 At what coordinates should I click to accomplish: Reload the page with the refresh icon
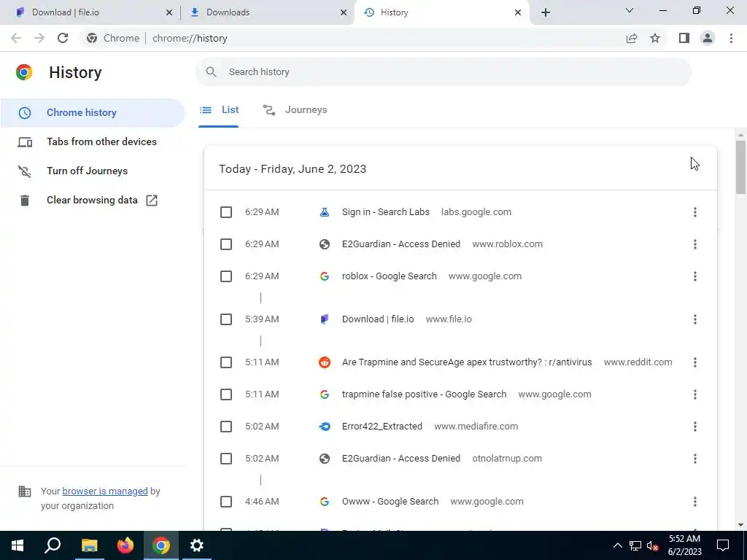[x=63, y=38]
